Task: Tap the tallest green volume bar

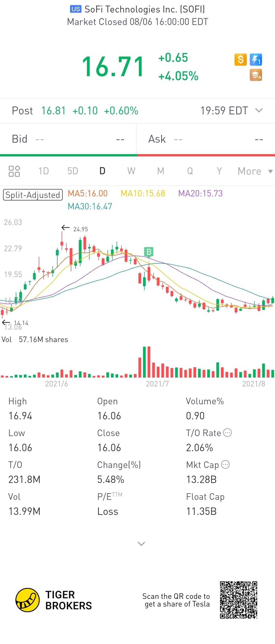Action: click(x=144, y=362)
